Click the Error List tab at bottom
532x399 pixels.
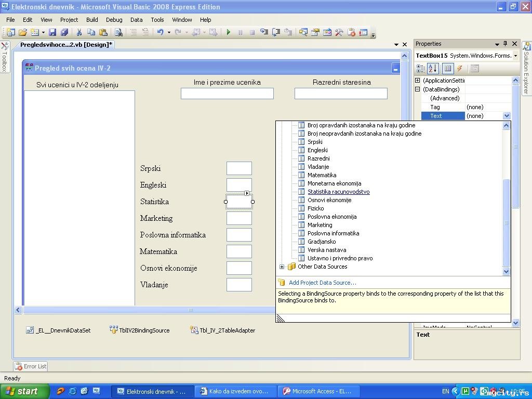coord(31,366)
